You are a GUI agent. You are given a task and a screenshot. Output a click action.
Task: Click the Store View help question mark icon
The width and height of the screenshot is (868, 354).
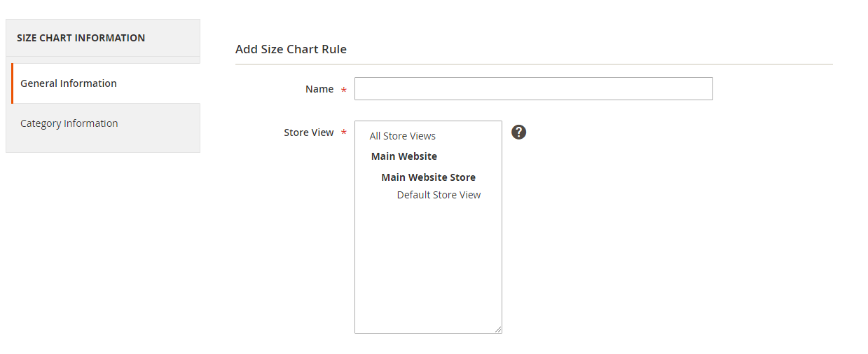coord(518,132)
